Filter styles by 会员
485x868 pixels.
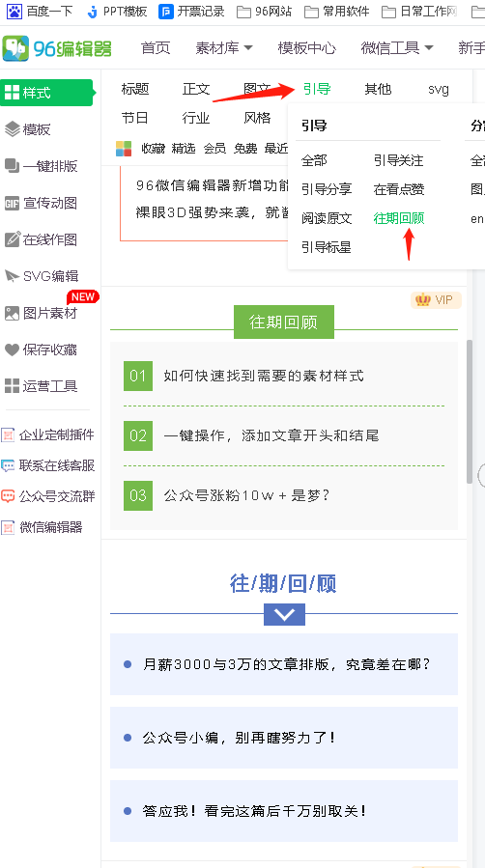click(x=214, y=149)
